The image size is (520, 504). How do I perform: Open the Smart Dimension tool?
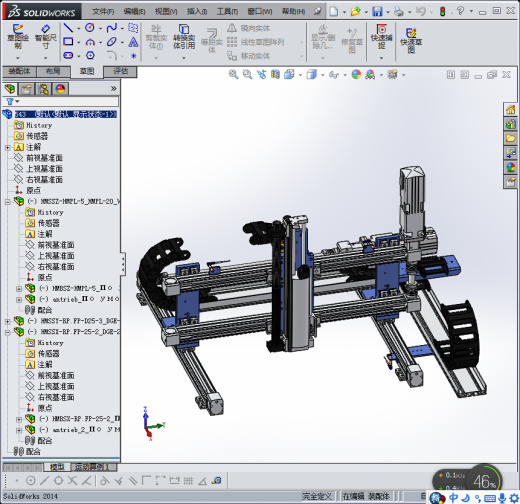(45, 37)
